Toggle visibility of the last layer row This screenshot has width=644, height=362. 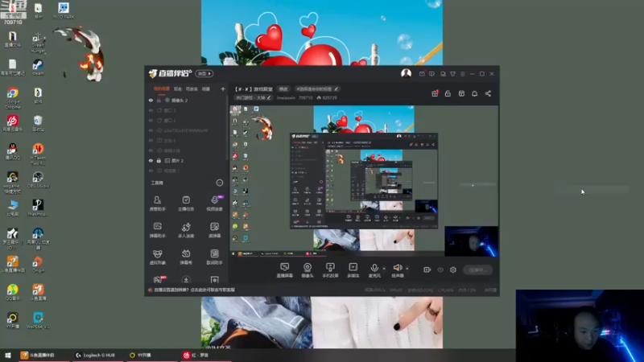(x=151, y=171)
